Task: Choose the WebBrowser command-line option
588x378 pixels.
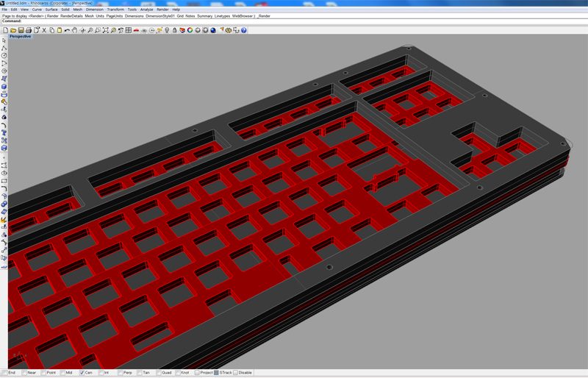Action: [243, 16]
